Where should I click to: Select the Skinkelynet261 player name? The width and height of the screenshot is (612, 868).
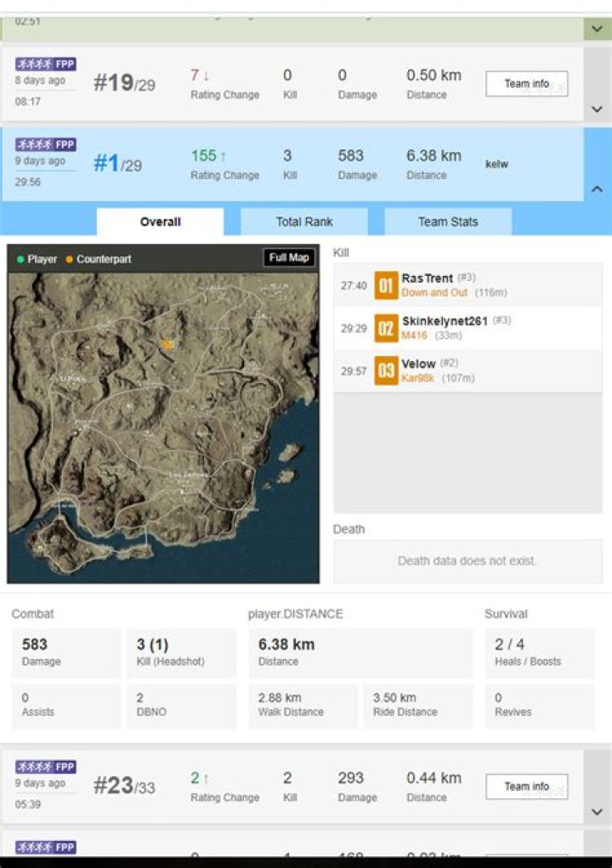click(445, 321)
